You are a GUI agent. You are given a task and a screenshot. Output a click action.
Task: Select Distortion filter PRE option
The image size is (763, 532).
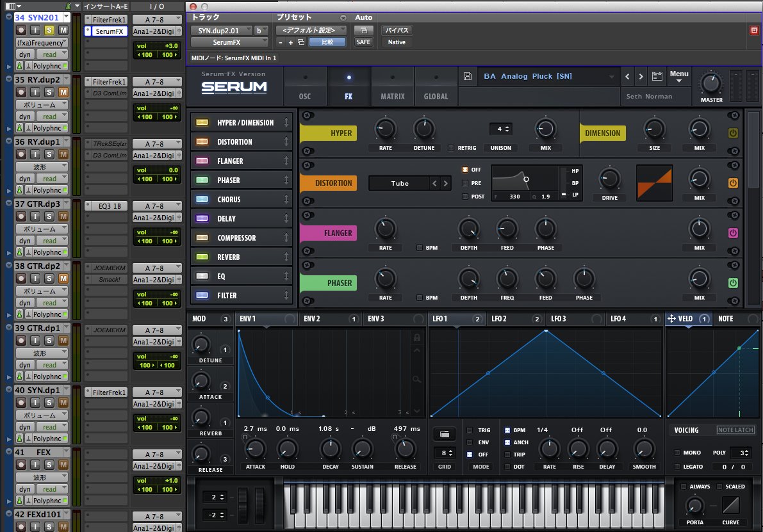coord(464,183)
